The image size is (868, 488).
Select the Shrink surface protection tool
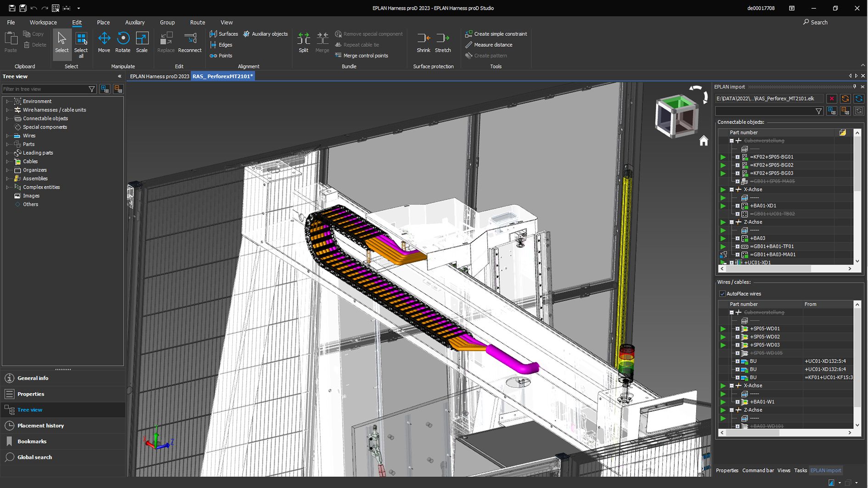point(423,42)
